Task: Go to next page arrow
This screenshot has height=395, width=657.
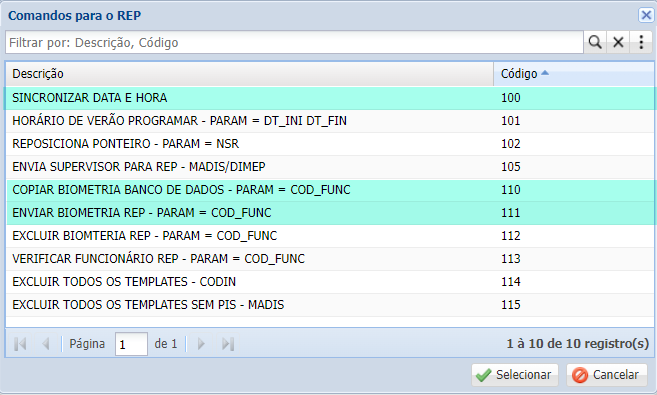Action: coord(201,344)
